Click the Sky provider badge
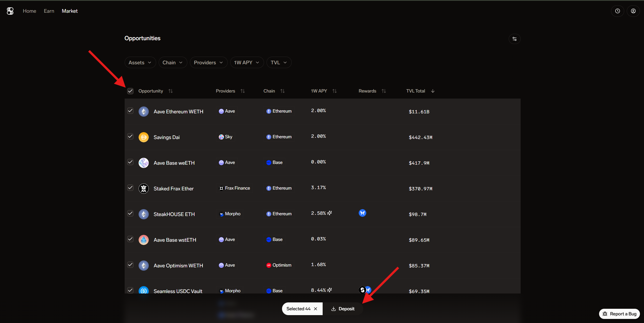This screenshot has height=323, width=644. [x=225, y=137]
